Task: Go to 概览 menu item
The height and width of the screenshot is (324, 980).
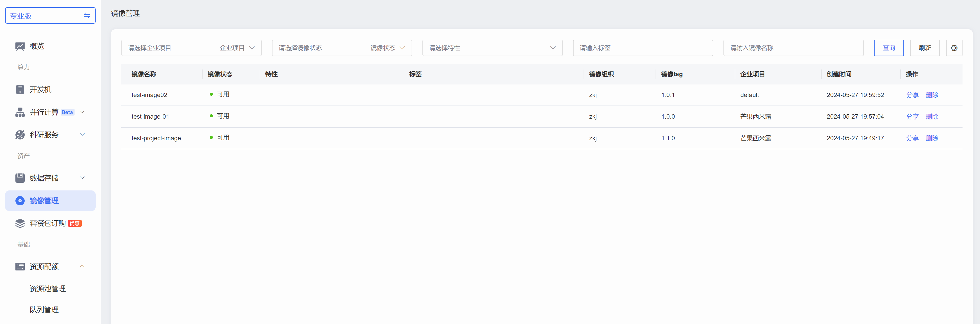Action: point(50,46)
